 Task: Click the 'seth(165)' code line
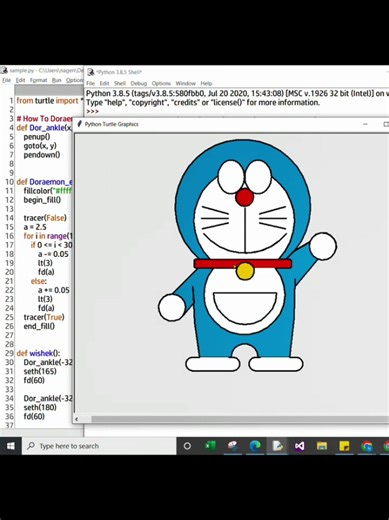click(40, 371)
